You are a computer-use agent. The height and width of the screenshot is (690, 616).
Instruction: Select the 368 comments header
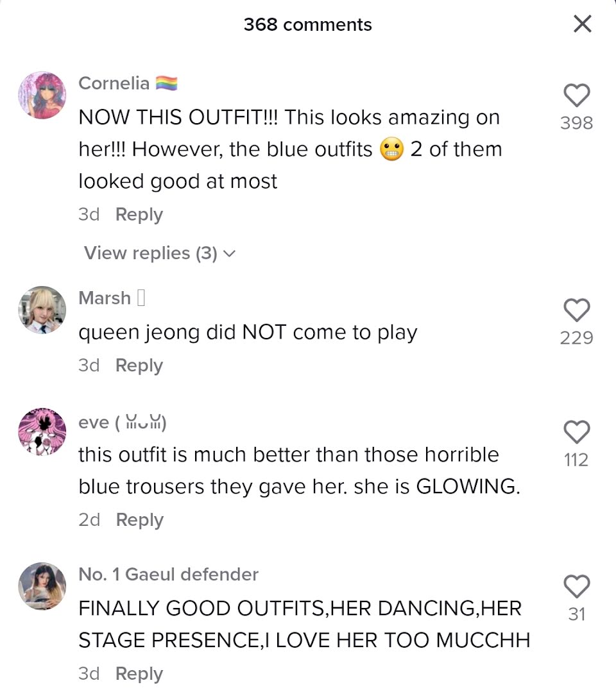tap(308, 24)
